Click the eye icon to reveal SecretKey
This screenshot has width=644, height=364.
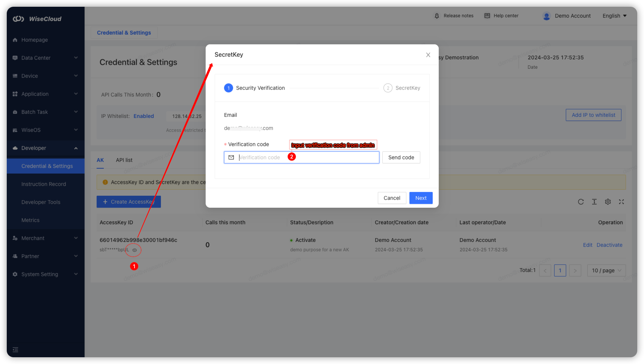135,250
